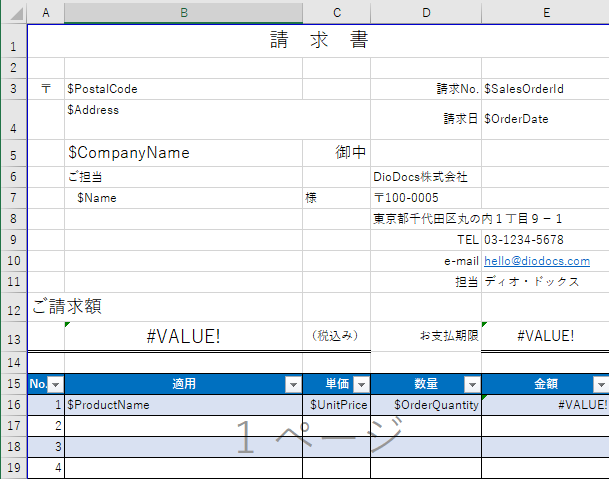The width and height of the screenshot is (609, 479).
Task: Select row 19 header
Action: pos(13,468)
